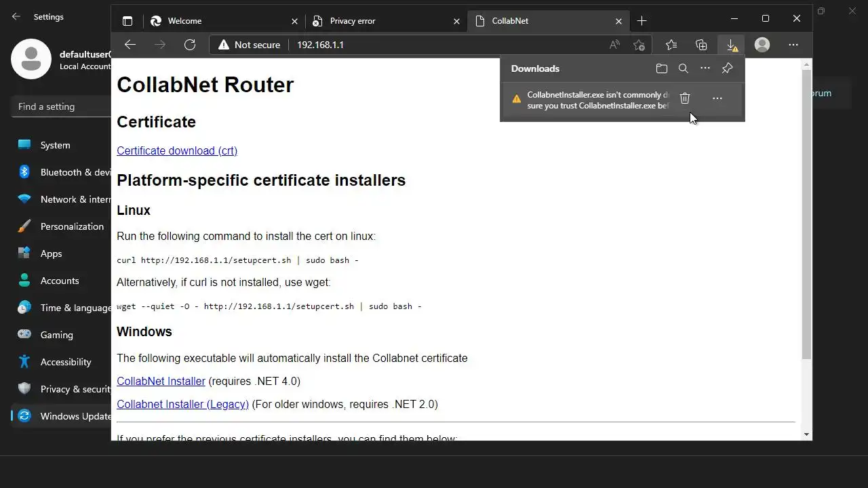Delete the CollabnetInstaller.exe download

pyautogui.click(x=685, y=99)
